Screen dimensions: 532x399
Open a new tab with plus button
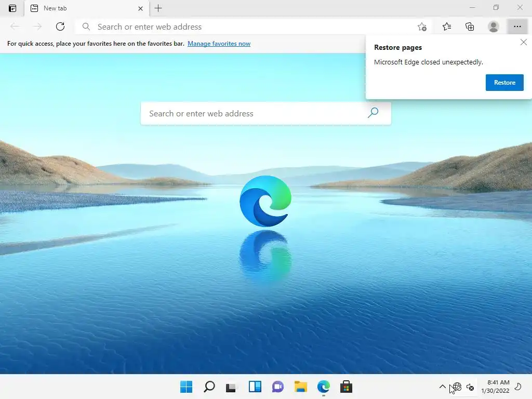coord(158,8)
